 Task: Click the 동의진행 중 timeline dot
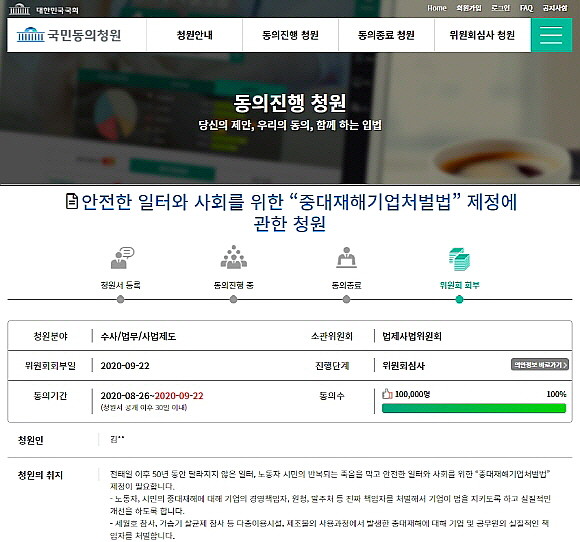233,299
